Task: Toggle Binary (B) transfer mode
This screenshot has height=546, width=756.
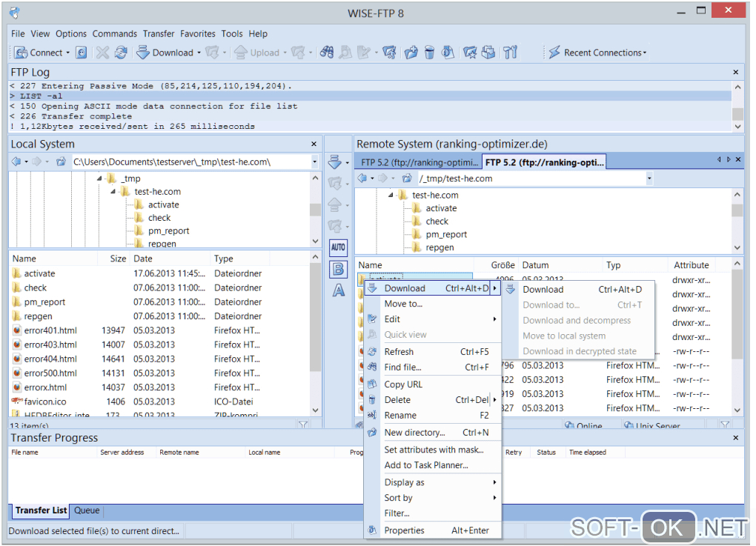Action: pos(339,269)
